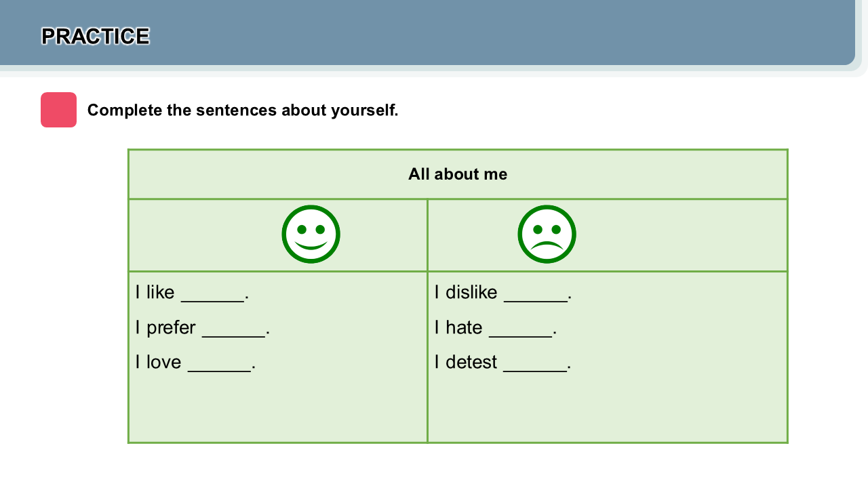Click empty area below 'I love' sentence
Viewport: 868px width, 488px height.
click(278, 408)
